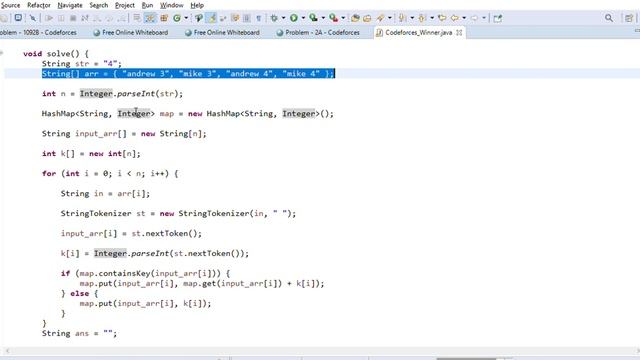The width and height of the screenshot is (640, 360).
Task: Click the Terminate (stop) debug icon
Action: pyautogui.click(x=73, y=18)
